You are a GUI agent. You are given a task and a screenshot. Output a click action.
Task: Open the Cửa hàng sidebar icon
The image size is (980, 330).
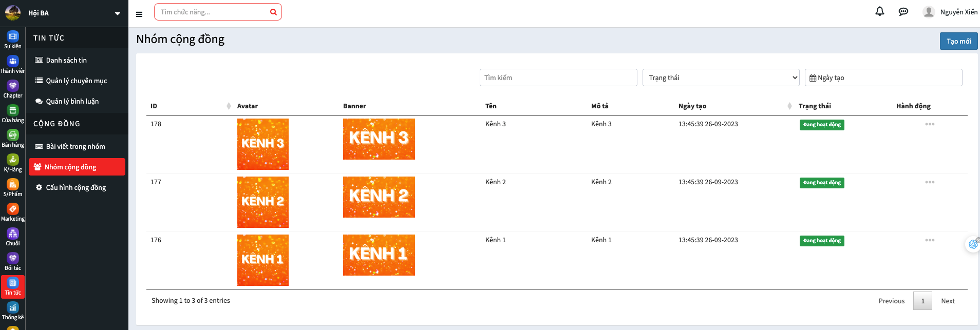pyautogui.click(x=13, y=113)
